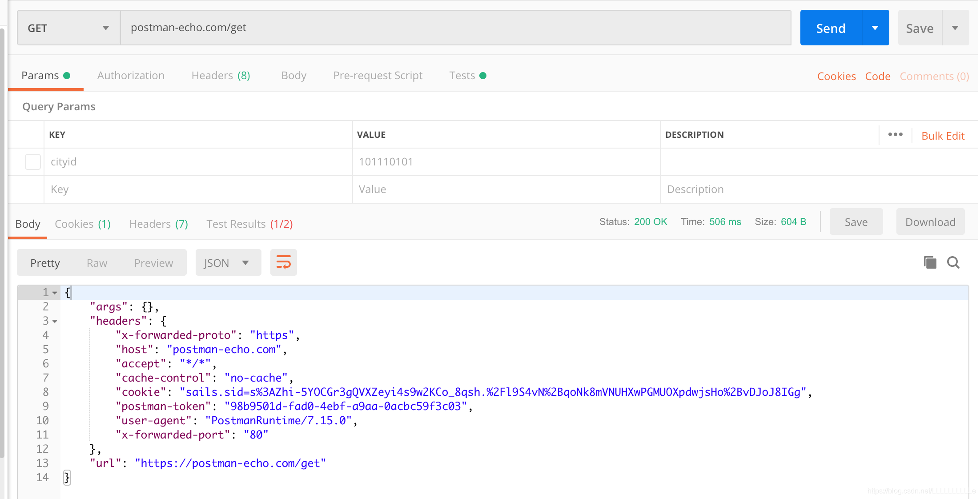Select the response Body tab
The image size is (980, 499).
click(28, 224)
